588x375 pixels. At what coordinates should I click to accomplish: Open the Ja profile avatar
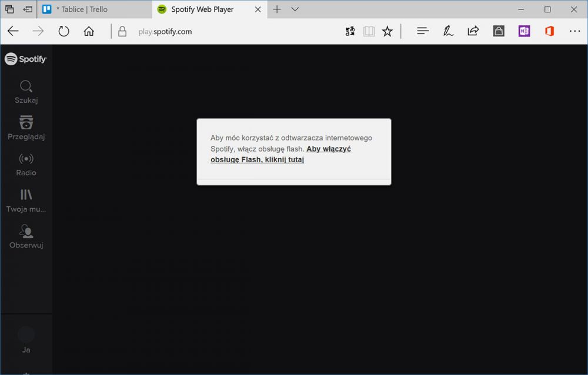[26, 334]
